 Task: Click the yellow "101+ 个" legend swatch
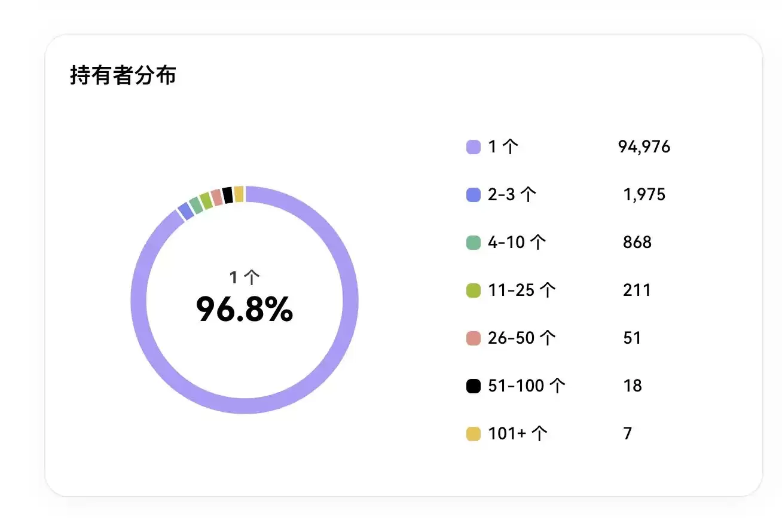click(473, 434)
